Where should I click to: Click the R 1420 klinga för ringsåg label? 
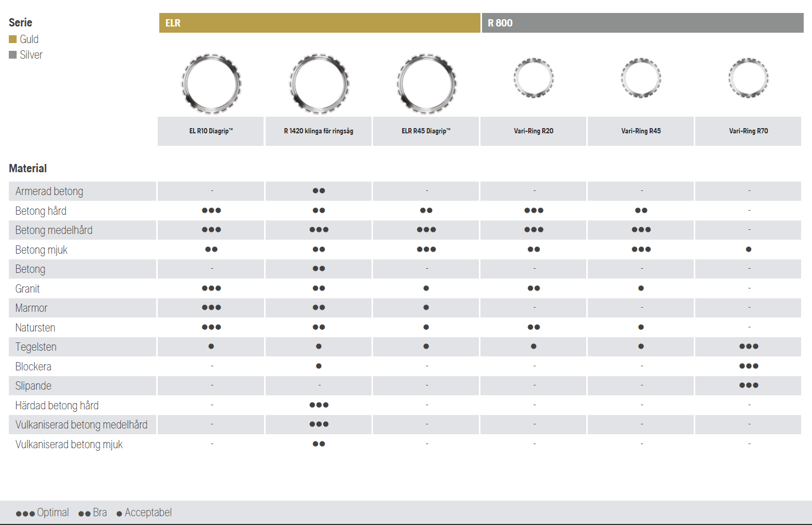click(x=319, y=131)
